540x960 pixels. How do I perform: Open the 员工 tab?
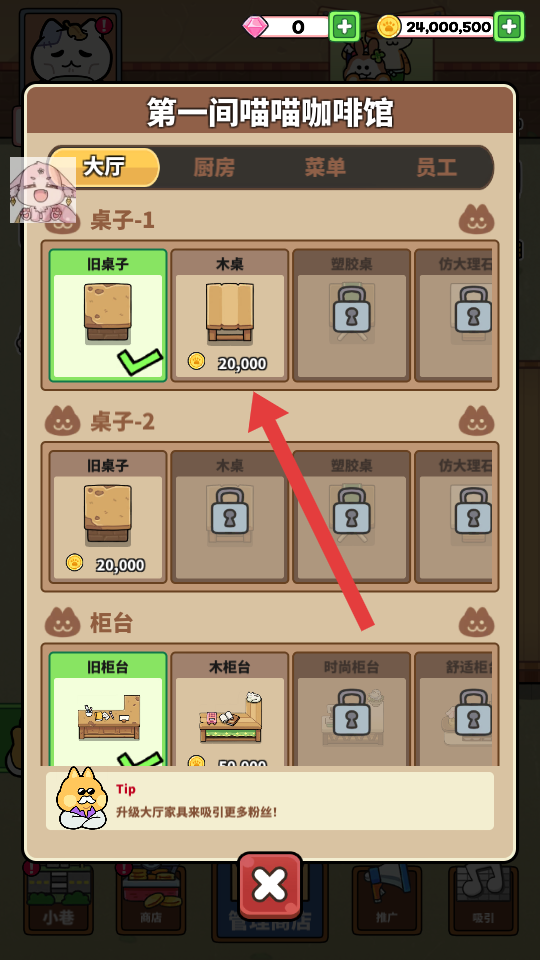pos(437,167)
